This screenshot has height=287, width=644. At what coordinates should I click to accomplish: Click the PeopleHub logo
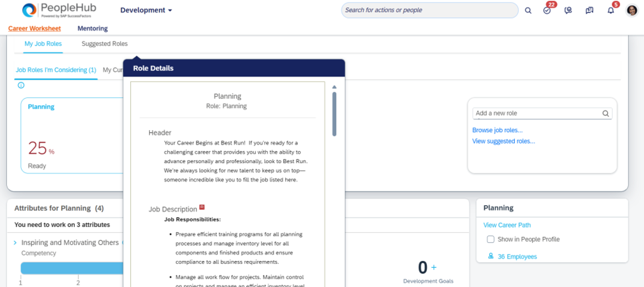(x=59, y=10)
